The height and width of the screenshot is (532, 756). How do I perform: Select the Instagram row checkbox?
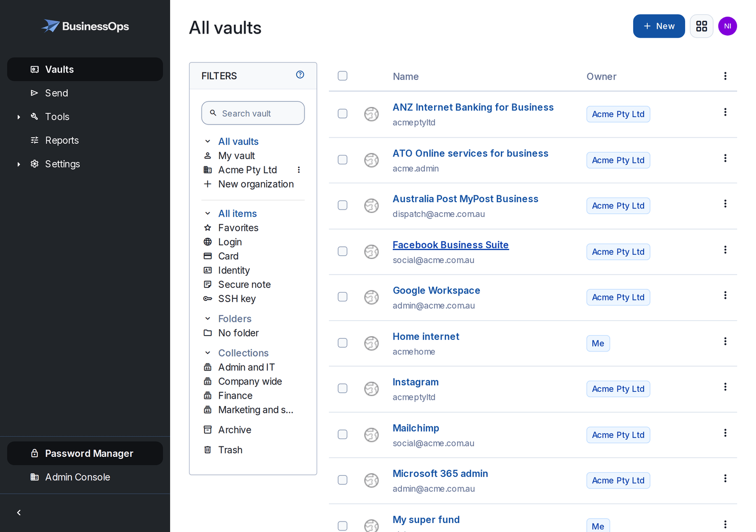342,388
